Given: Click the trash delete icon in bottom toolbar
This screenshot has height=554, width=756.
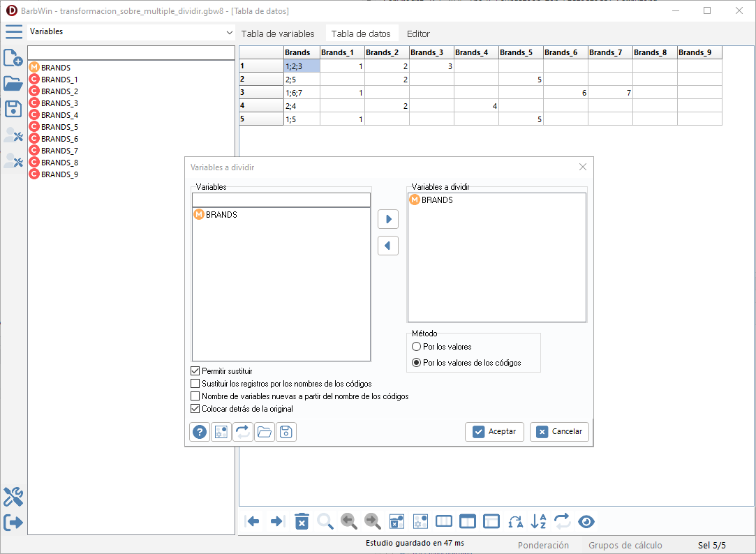Looking at the screenshot, I should pos(302,521).
